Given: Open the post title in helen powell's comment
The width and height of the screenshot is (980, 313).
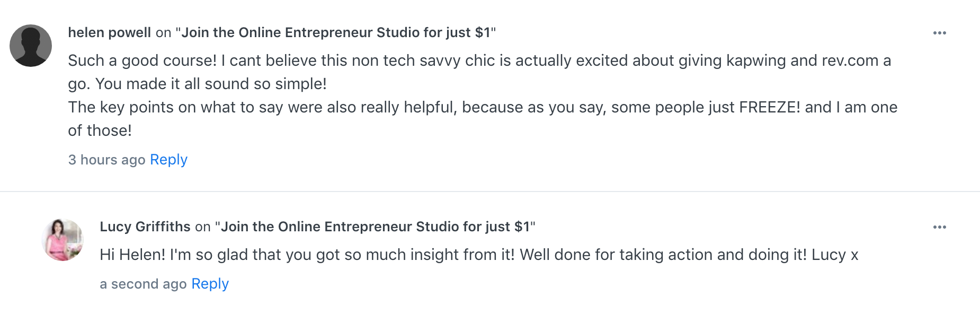Looking at the screenshot, I should coord(336,33).
